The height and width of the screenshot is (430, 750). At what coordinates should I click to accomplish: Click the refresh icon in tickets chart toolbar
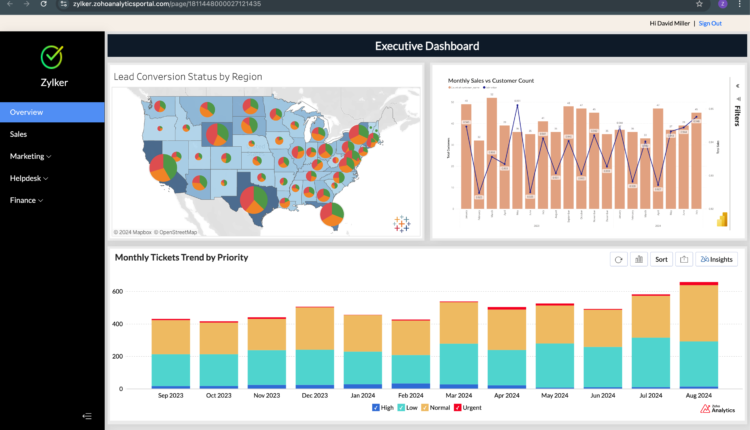click(x=619, y=259)
